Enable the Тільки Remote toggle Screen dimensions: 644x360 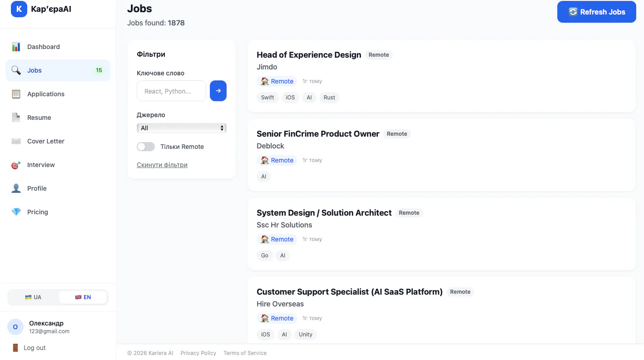click(x=146, y=147)
